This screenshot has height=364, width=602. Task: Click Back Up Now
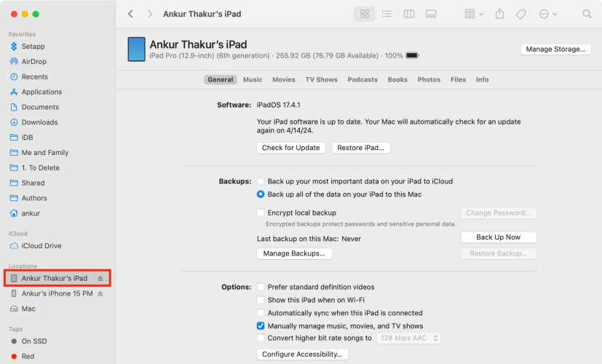tap(499, 237)
